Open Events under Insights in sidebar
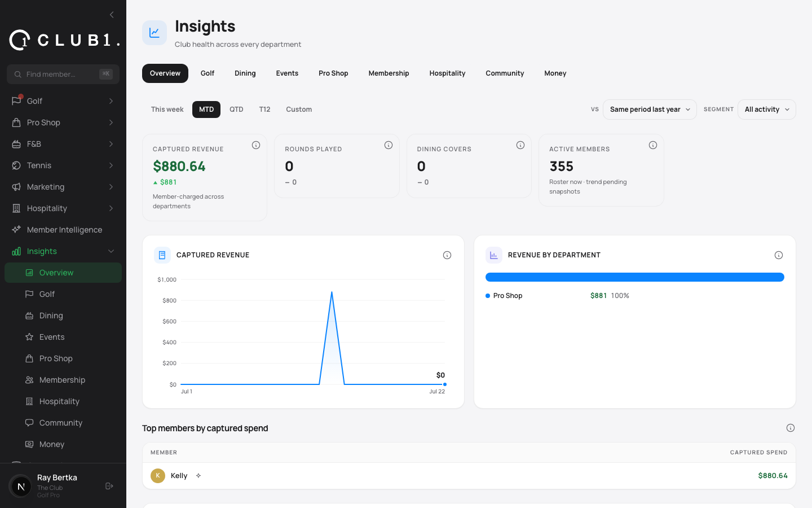Image resolution: width=812 pixels, height=508 pixels. 63,337
